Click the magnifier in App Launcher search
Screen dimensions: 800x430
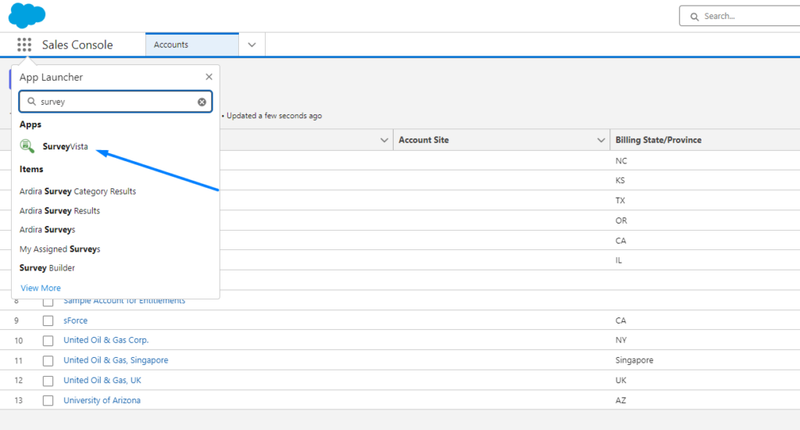[32, 102]
